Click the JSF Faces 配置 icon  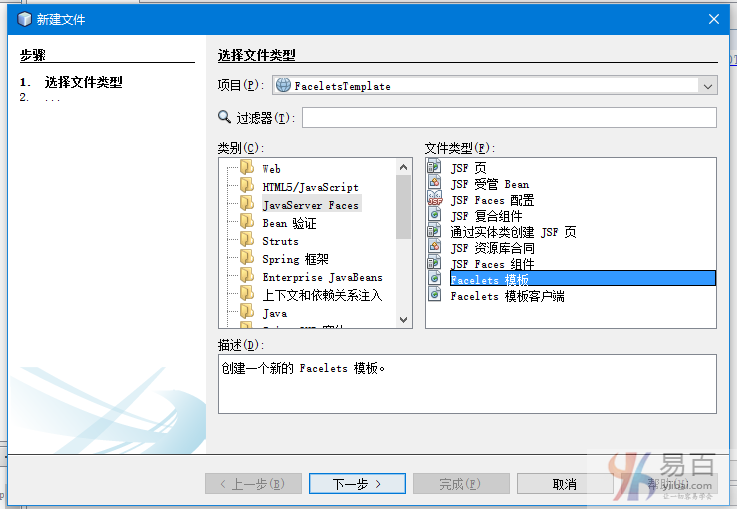coord(434,200)
